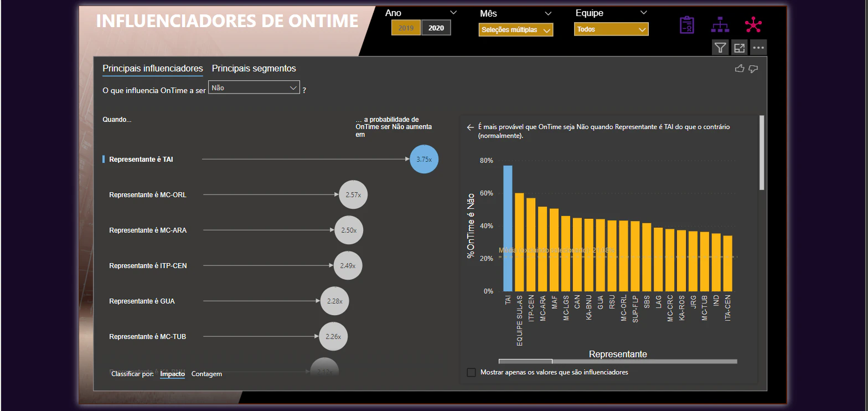The image size is (868, 411).
Task: Give thumbs down feedback
Action: point(753,68)
